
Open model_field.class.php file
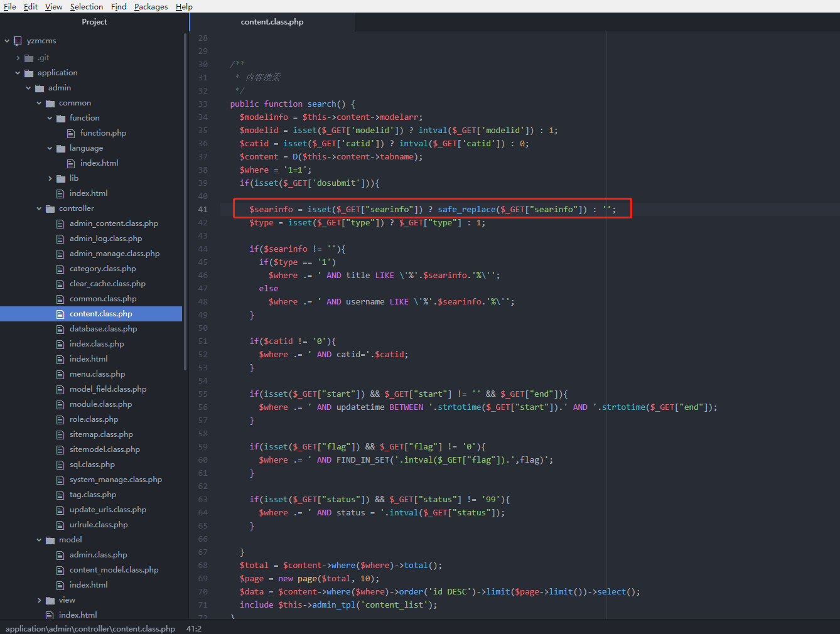point(108,389)
